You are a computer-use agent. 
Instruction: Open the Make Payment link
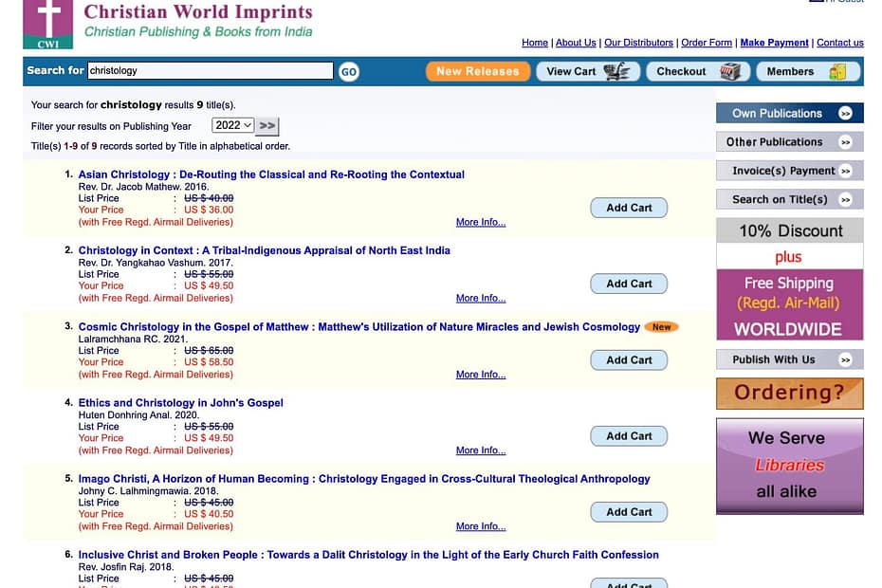[x=774, y=43]
